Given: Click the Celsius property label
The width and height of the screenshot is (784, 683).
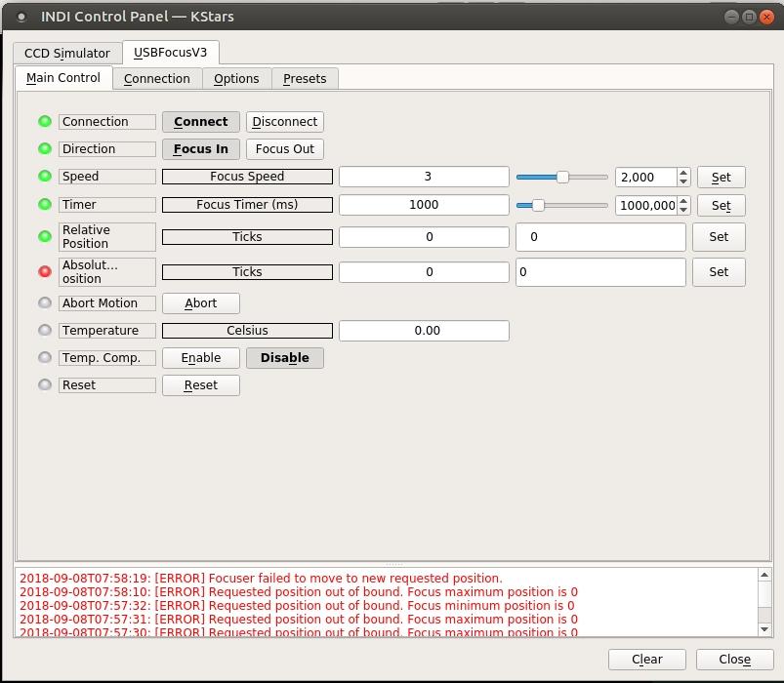Looking at the screenshot, I should pyautogui.click(x=247, y=330).
